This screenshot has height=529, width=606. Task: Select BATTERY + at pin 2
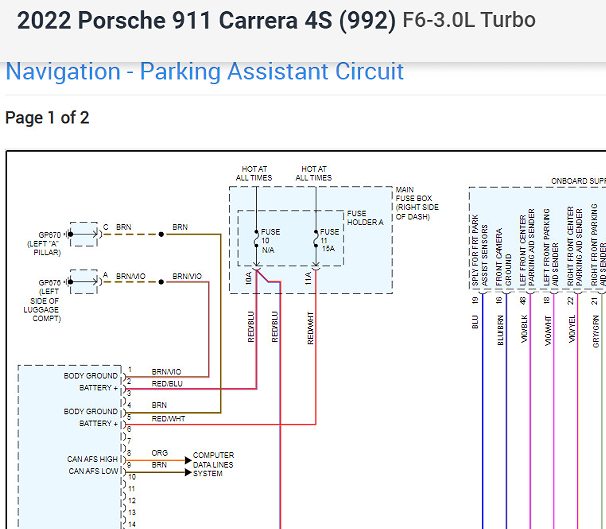click(99, 388)
